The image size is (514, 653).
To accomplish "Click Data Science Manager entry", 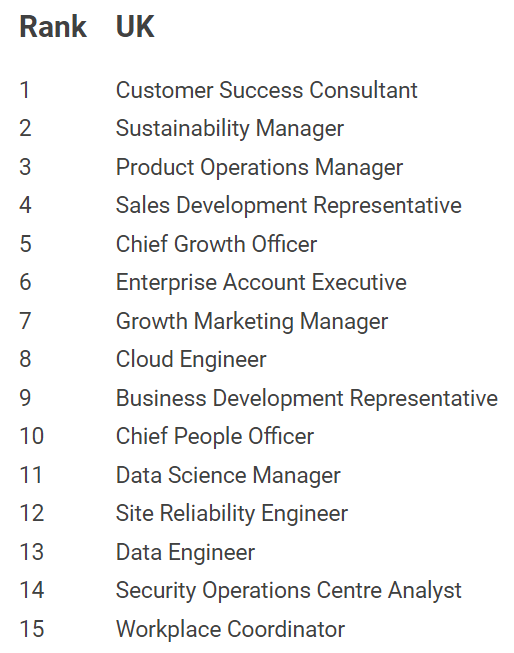I will (228, 475).
